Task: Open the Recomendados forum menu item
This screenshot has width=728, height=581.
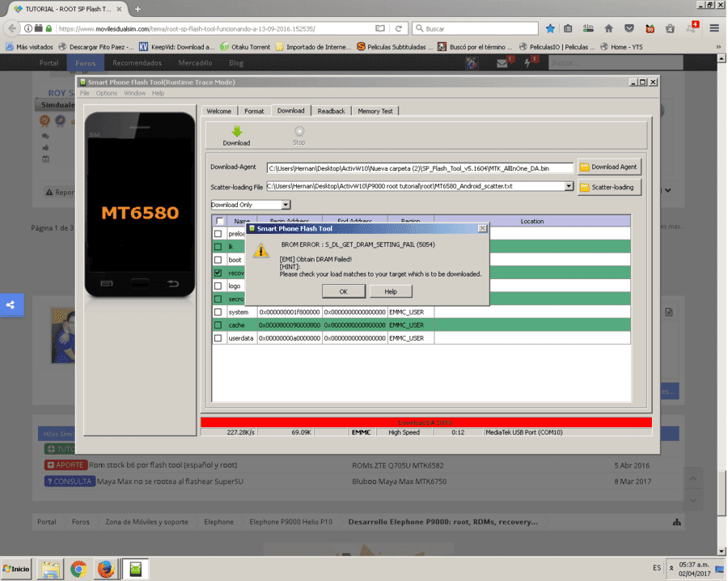Action: tap(137, 63)
